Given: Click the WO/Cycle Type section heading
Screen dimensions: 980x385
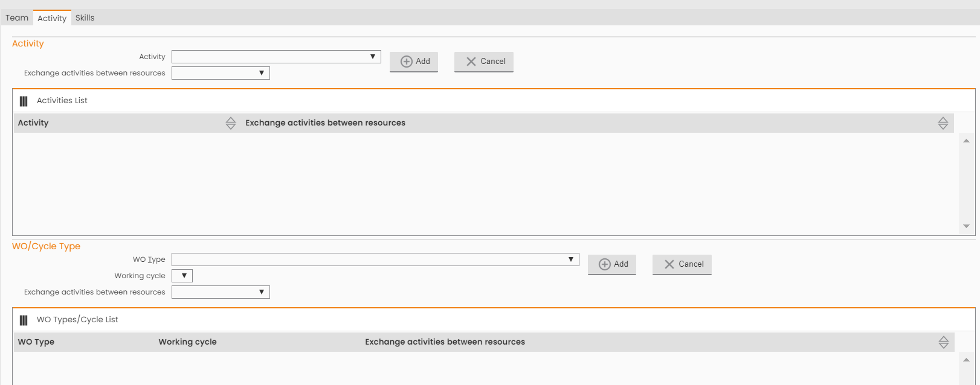Looking at the screenshot, I should click(46, 246).
